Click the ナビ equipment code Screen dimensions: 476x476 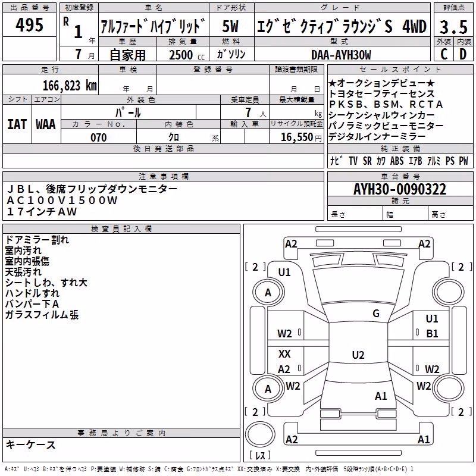point(337,161)
